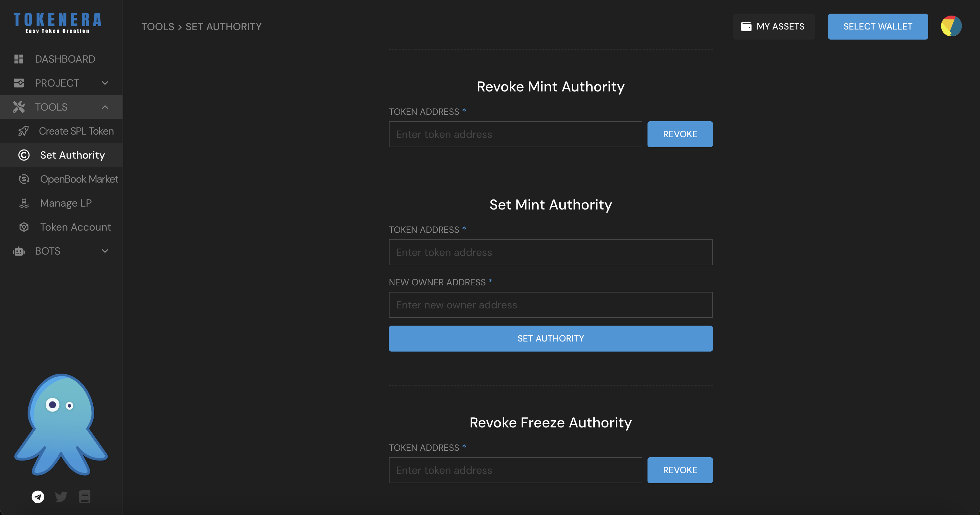
Task: Click the Set Authority menu icon
Action: click(24, 155)
